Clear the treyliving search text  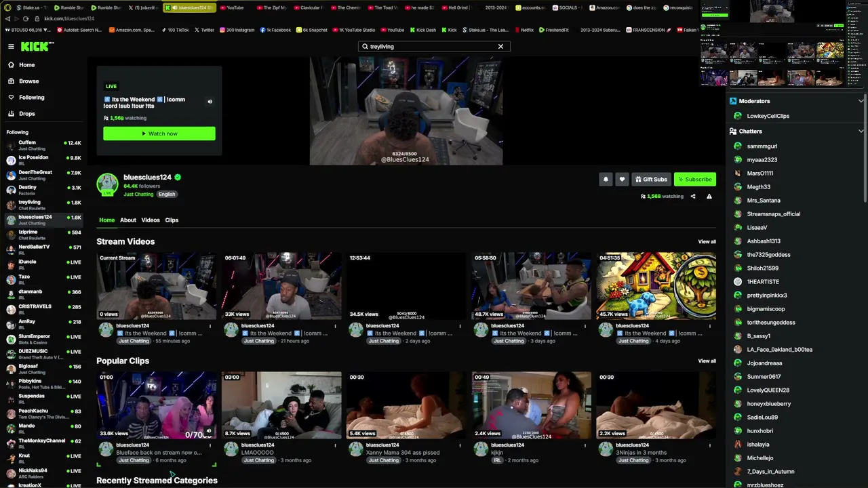(500, 47)
